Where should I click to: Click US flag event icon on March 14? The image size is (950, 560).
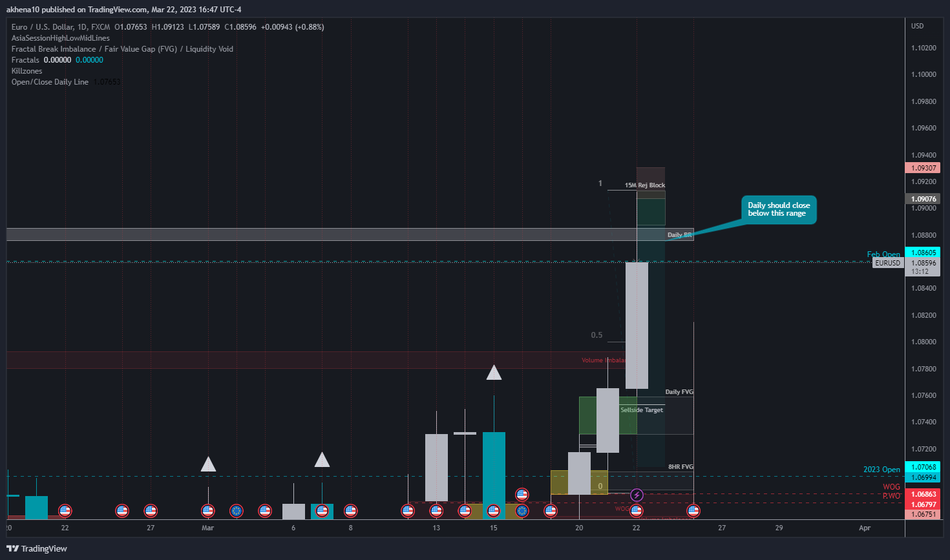pyautogui.click(x=465, y=511)
